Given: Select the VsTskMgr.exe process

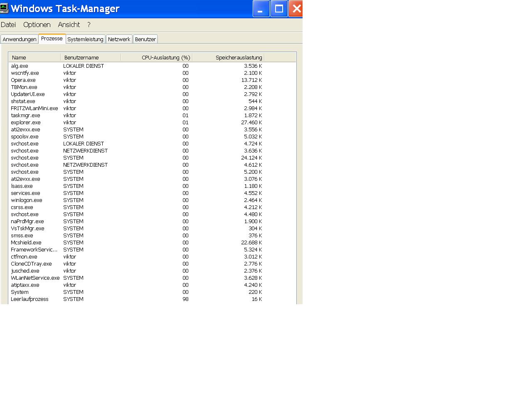Looking at the screenshot, I should point(152,229).
